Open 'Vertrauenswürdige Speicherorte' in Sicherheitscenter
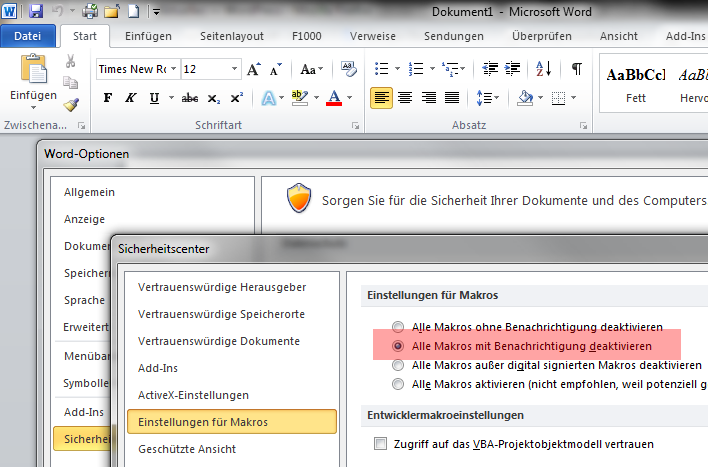 click(x=221, y=314)
